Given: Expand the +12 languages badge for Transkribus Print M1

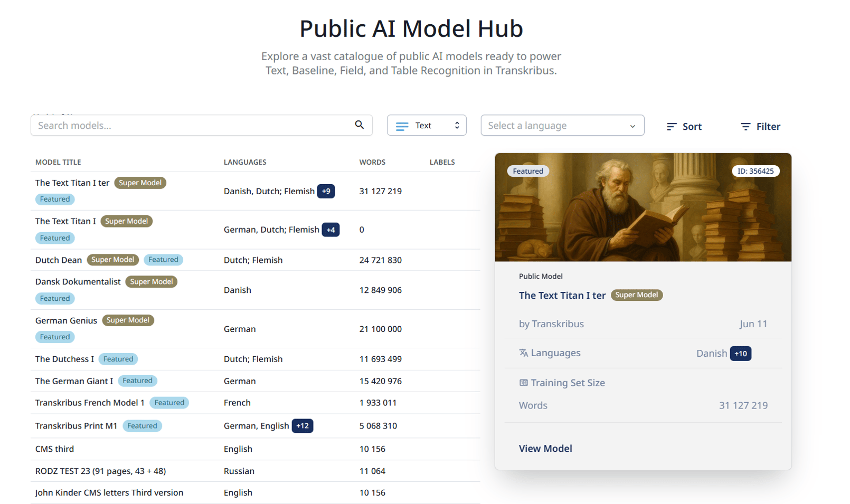Looking at the screenshot, I should click(303, 425).
